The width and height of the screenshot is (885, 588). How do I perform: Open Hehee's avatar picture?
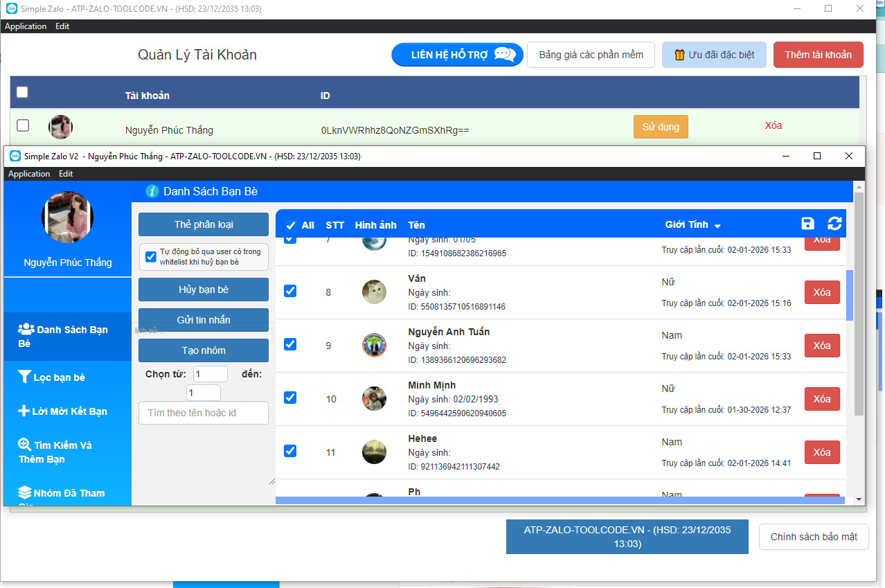tap(374, 452)
